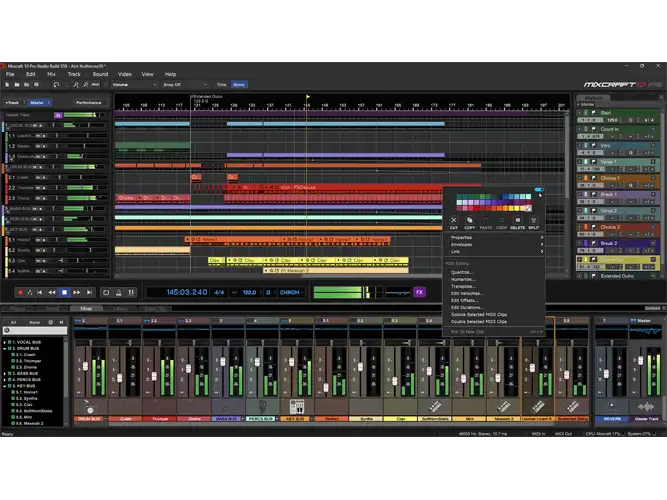Screen dimensions: 667x500
Task: Click the flag icon on Chorus 1 marker
Action: click(594, 178)
